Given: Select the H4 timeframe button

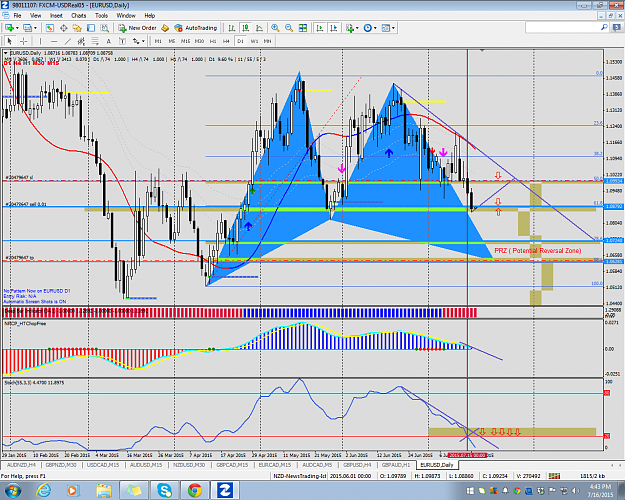Looking at the screenshot, I should pos(226,41).
